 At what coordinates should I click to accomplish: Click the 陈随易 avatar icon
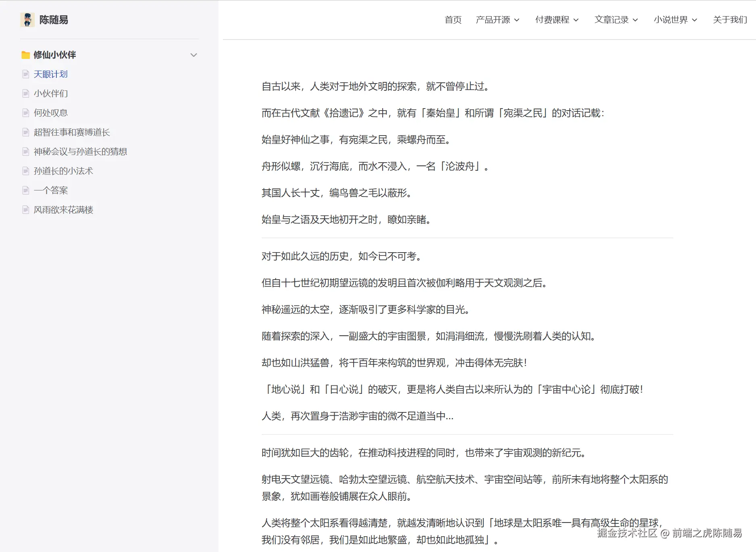pyautogui.click(x=27, y=19)
